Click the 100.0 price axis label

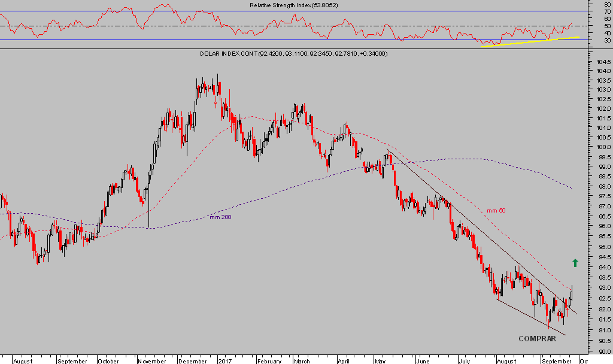click(x=603, y=147)
